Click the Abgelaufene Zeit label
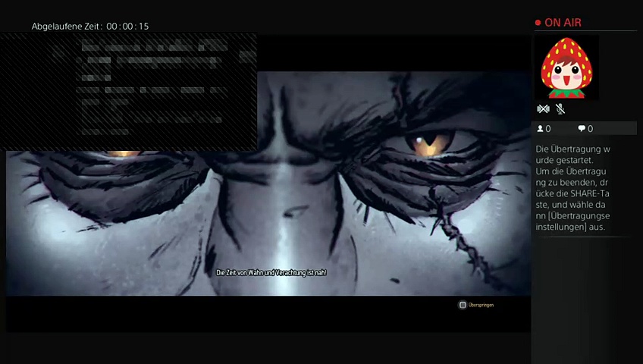The height and width of the screenshot is (364, 643). coord(67,27)
